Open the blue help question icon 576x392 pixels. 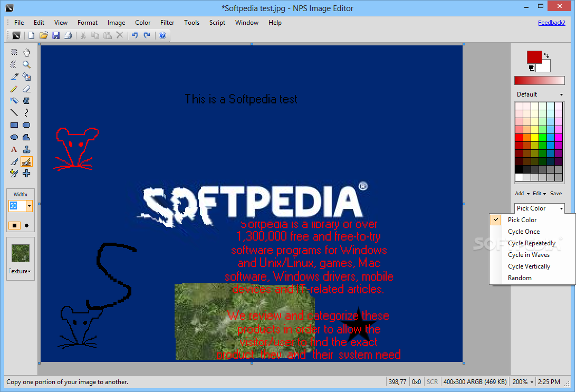[x=163, y=35]
